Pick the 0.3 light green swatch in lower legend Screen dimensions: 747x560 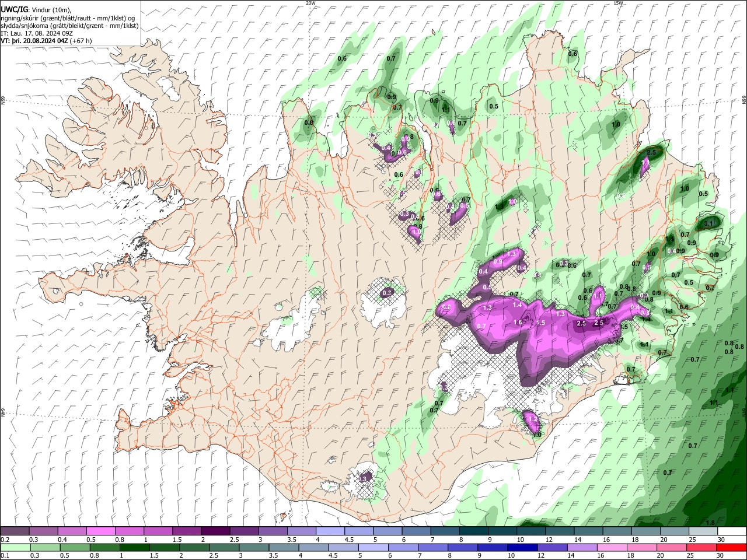[x=45, y=548]
